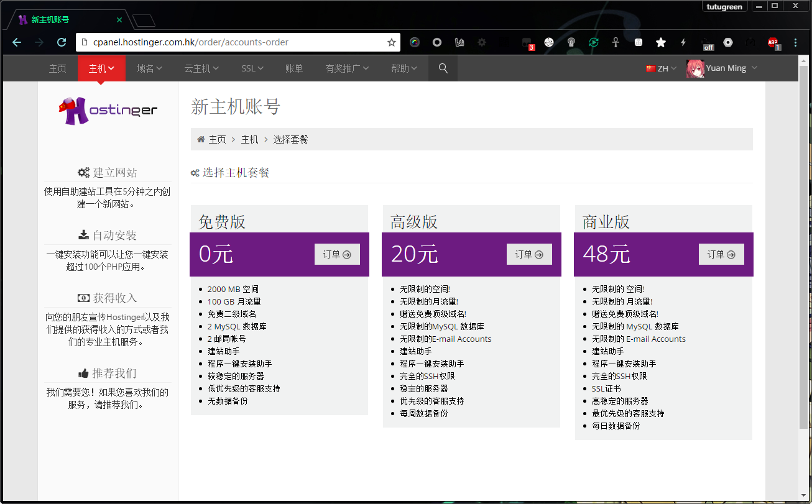Click the tutugreen profile button
Viewport: 812px width, 504px height.
724,6
